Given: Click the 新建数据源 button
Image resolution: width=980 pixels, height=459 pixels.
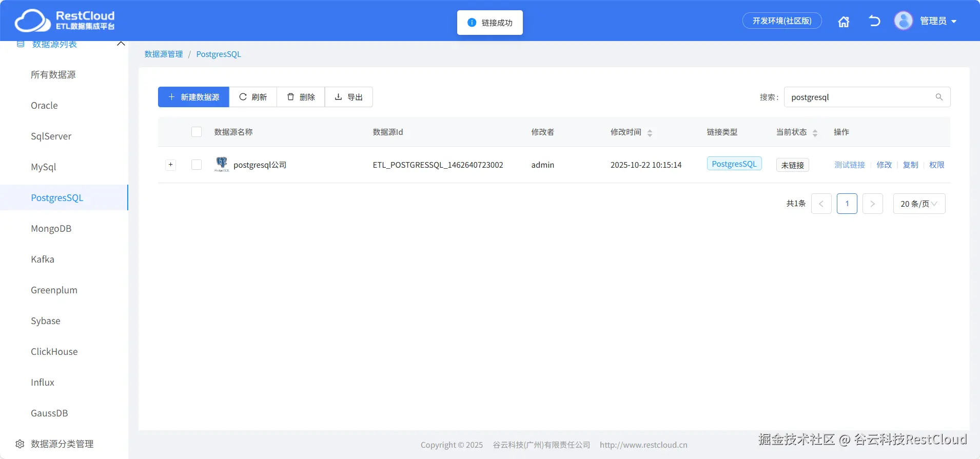Looking at the screenshot, I should point(193,97).
